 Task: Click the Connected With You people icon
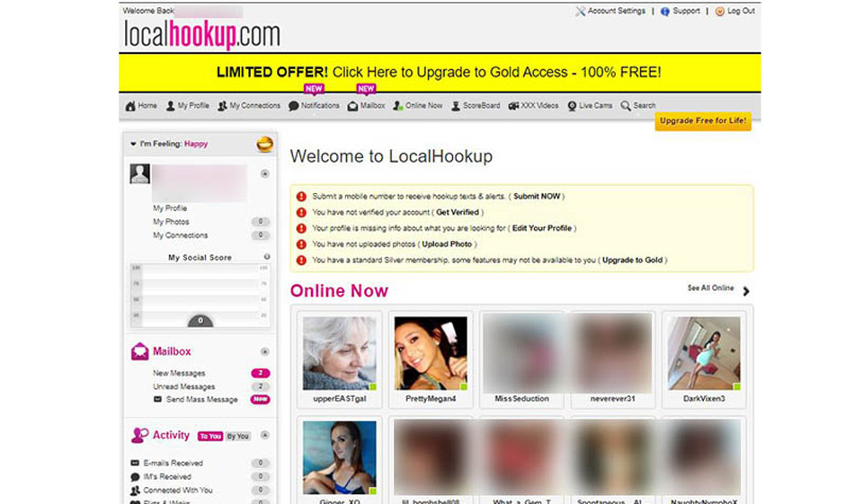click(x=135, y=491)
